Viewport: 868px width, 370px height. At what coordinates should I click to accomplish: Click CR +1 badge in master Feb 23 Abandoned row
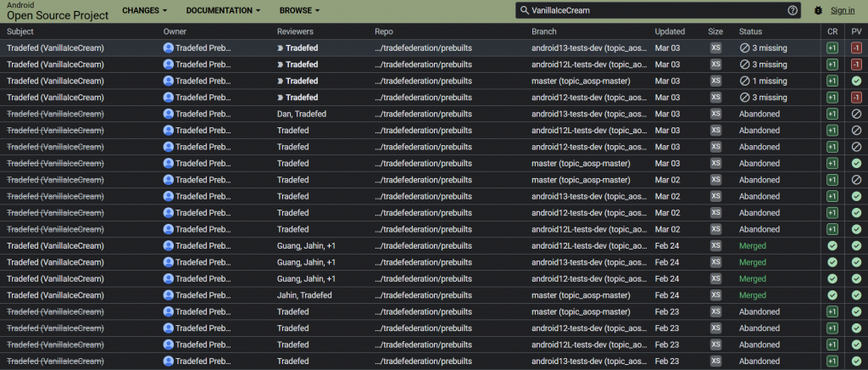pos(832,311)
